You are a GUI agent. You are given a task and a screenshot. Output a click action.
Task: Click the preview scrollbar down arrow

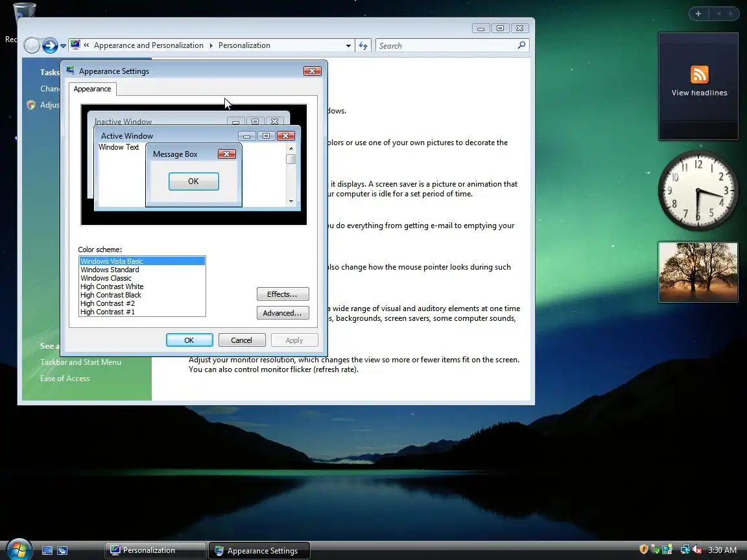click(291, 202)
